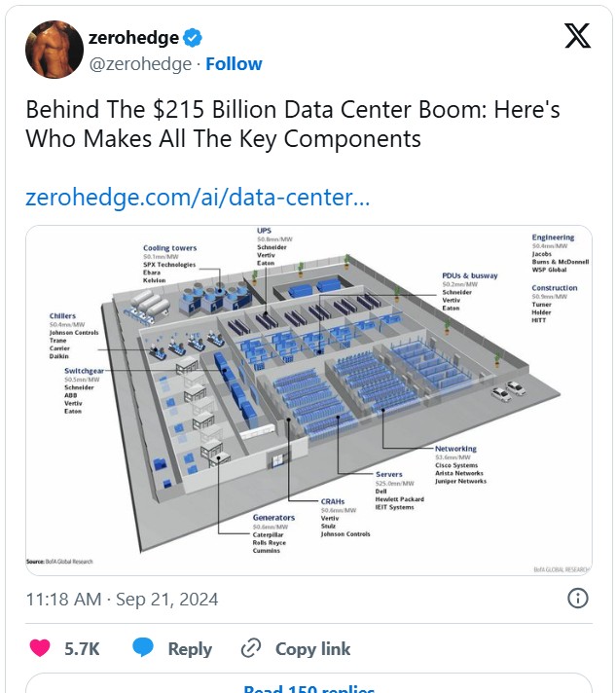The height and width of the screenshot is (693, 616).
Task: Click the blue reply bubble icon
Action: click(x=143, y=647)
